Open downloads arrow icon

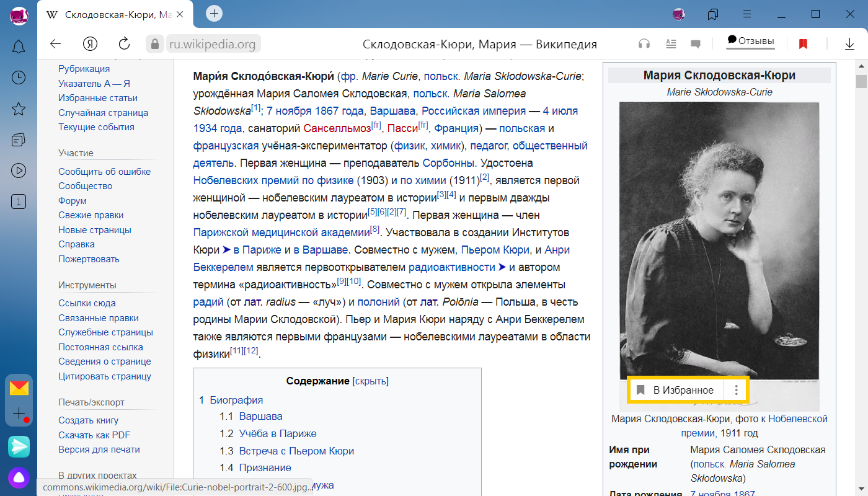849,44
